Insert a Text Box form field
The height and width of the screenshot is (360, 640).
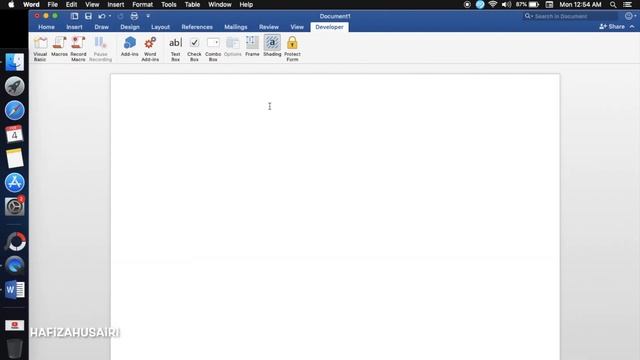point(175,48)
